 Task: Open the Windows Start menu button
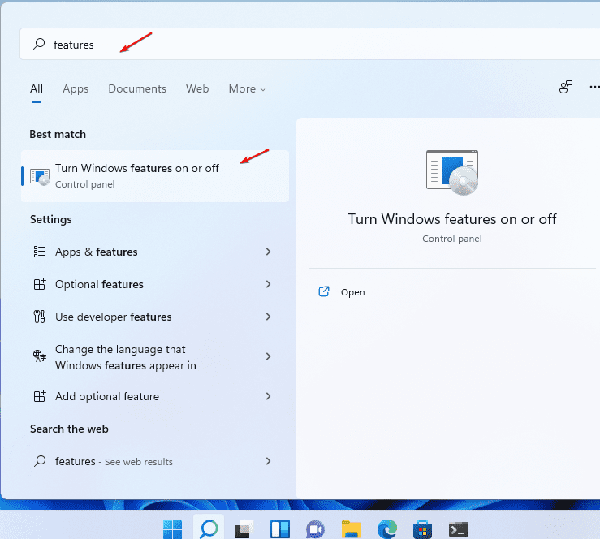(x=173, y=528)
